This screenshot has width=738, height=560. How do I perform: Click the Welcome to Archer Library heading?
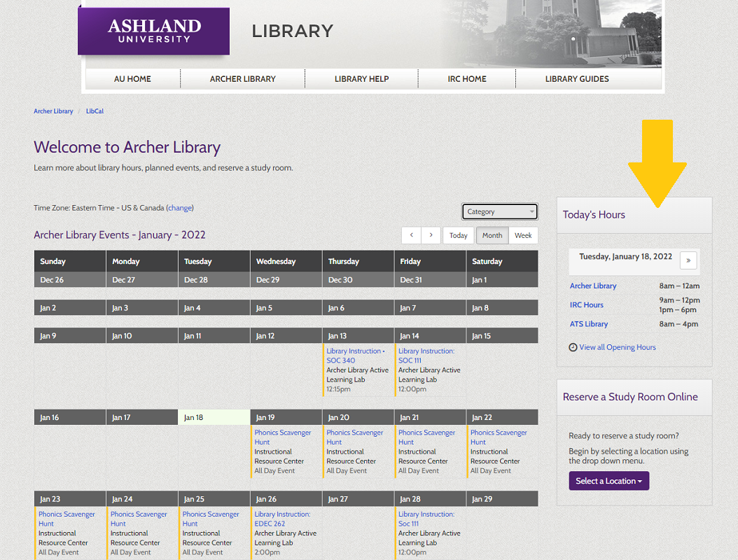127,147
